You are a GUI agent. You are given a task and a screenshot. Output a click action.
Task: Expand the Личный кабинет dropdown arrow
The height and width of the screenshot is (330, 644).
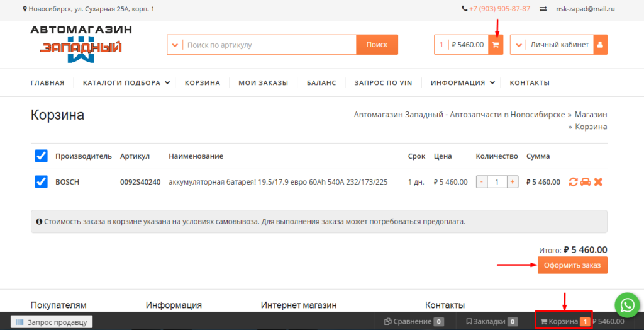518,45
